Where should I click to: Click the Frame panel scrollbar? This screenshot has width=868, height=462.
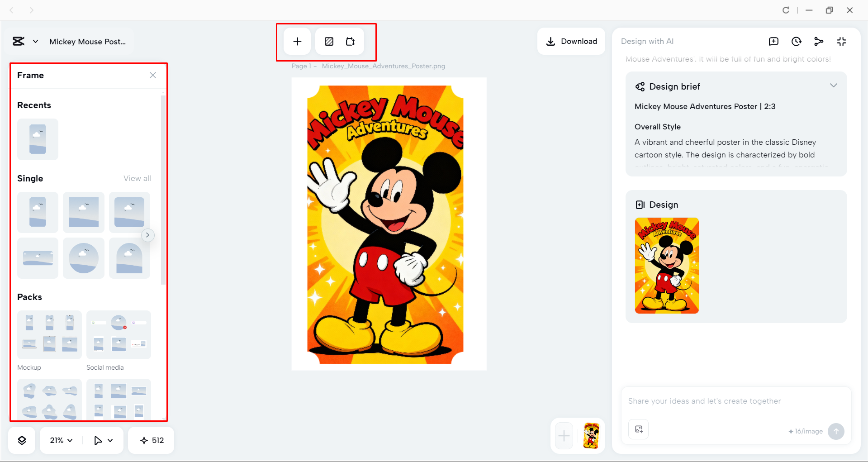(163, 190)
